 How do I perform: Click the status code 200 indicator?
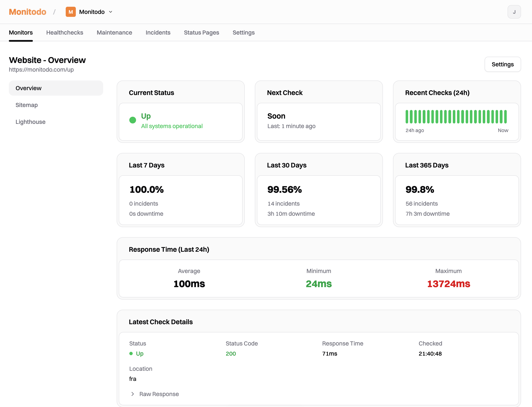click(231, 353)
